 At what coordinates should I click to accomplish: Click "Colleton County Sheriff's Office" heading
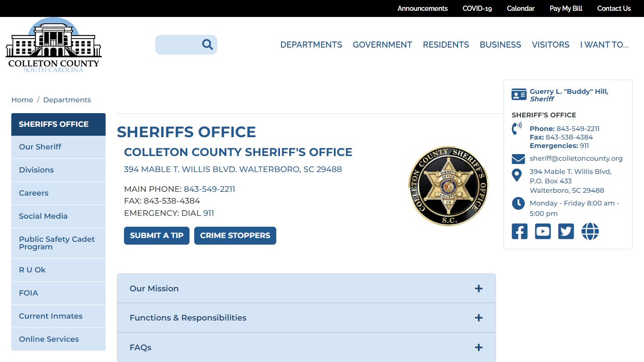click(x=238, y=152)
